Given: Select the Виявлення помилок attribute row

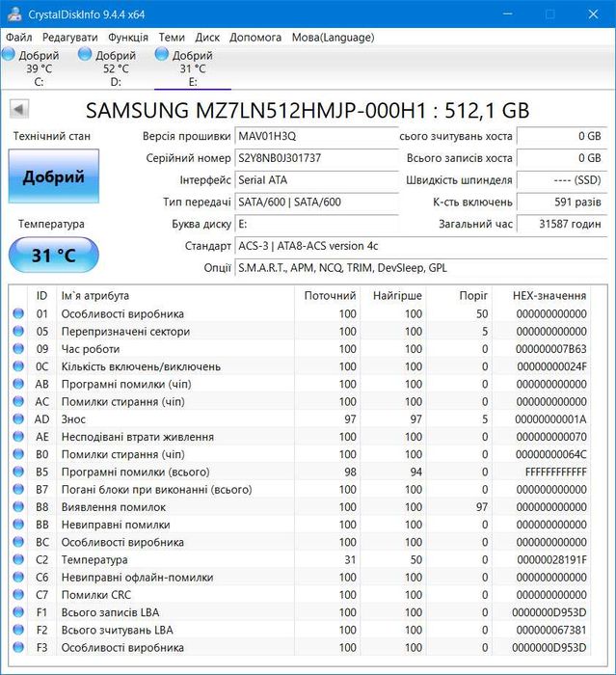Looking at the screenshot, I should [300, 506].
